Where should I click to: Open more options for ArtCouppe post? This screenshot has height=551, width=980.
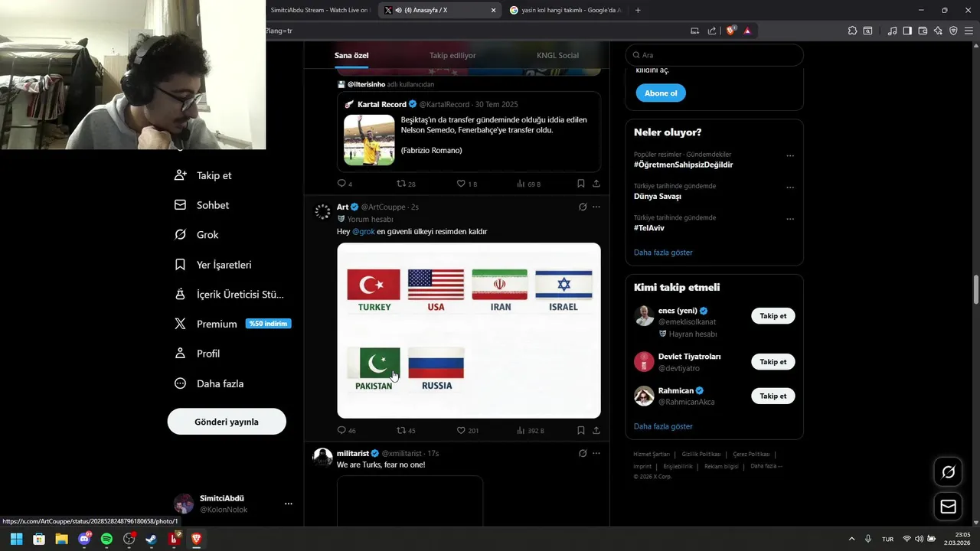tap(596, 207)
